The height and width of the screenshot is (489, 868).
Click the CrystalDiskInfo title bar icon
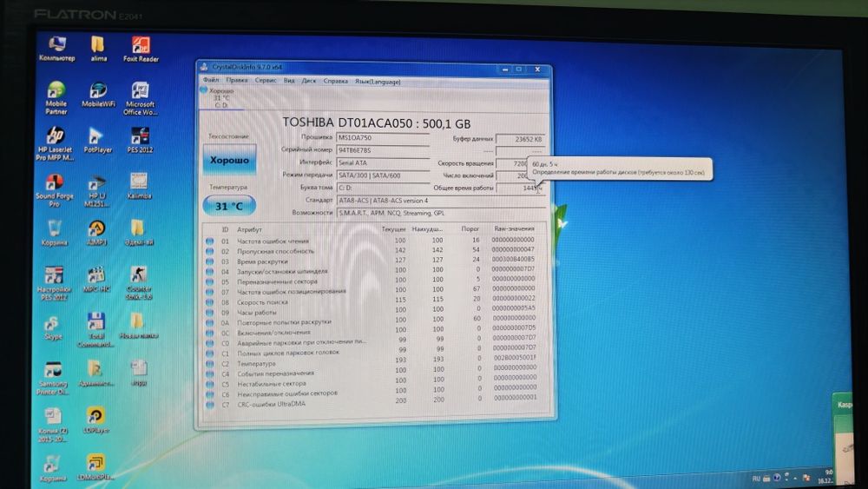[x=204, y=67]
